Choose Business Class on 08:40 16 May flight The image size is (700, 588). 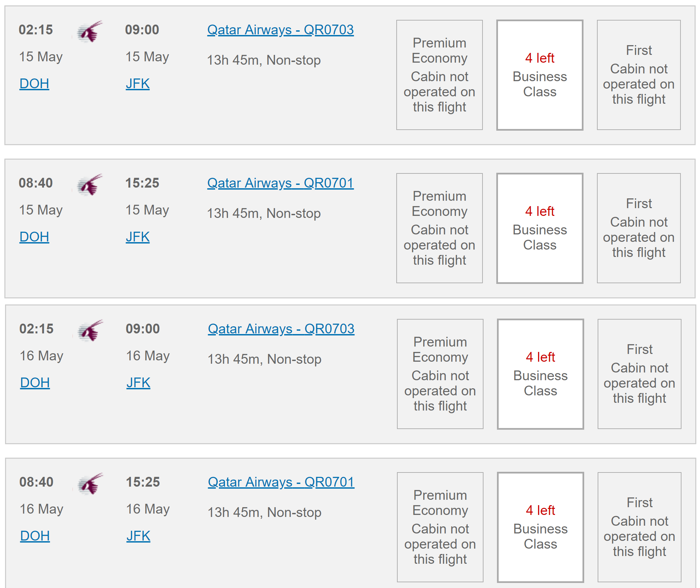click(x=540, y=527)
